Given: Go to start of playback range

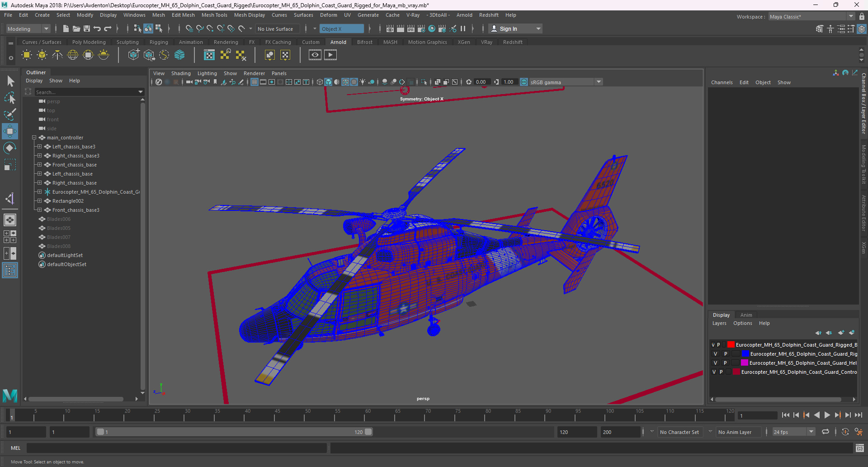Looking at the screenshot, I should 786,415.
